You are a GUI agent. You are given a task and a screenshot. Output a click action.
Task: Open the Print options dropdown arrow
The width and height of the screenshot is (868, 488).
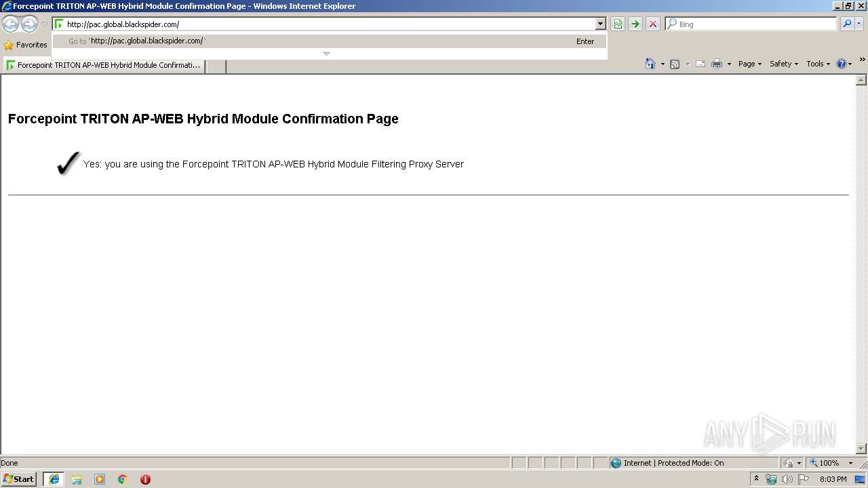pyautogui.click(x=729, y=64)
